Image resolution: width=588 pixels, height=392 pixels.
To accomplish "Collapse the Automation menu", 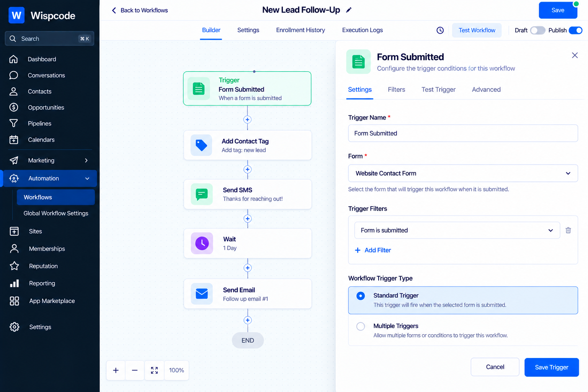I will (x=49, y=178).
